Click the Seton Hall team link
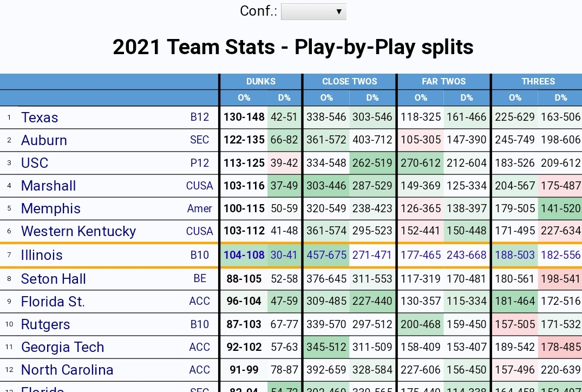Screen dimensions: 582x392 54,279
